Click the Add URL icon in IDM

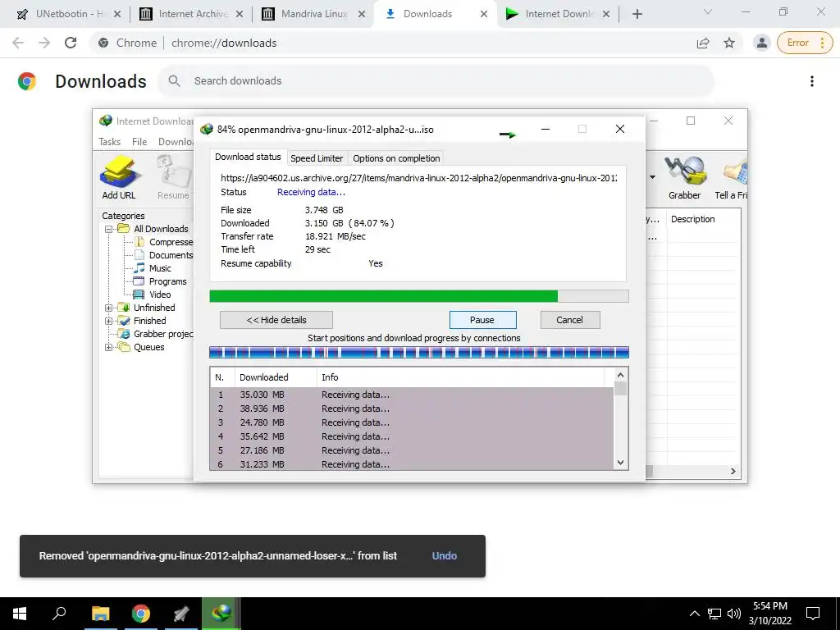tap(119, 177)
